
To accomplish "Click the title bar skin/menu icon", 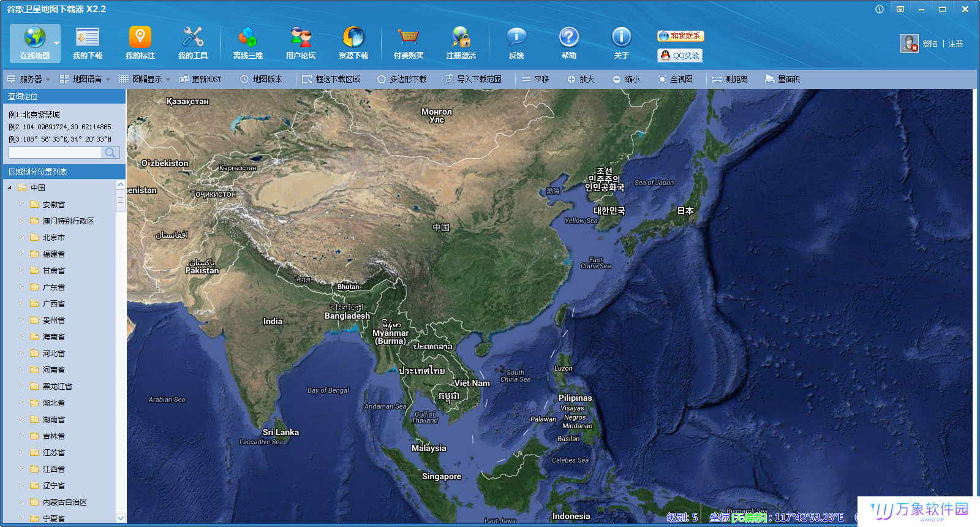I will tap(900, 9).
